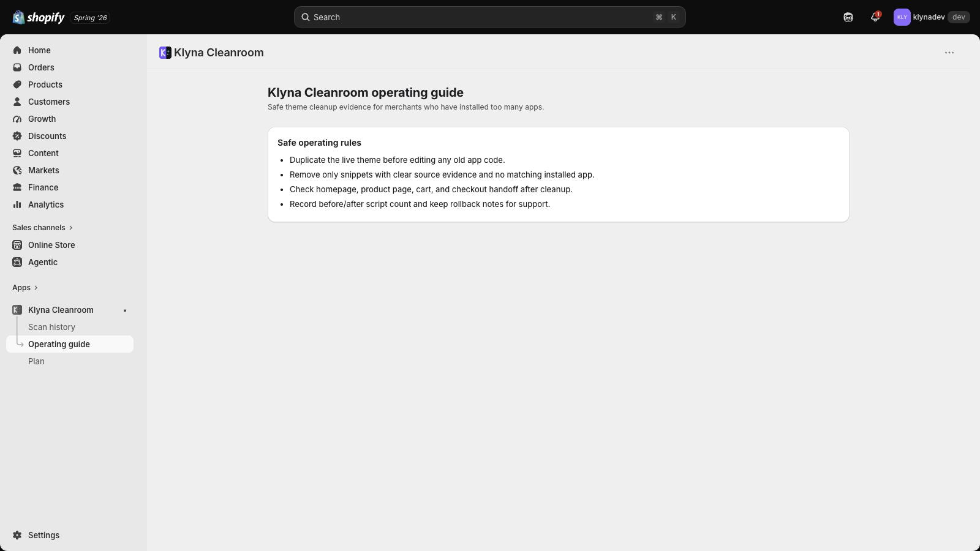Click the Customers person icon
Viewport: 980px width, 551px height.
pos(17,102)
